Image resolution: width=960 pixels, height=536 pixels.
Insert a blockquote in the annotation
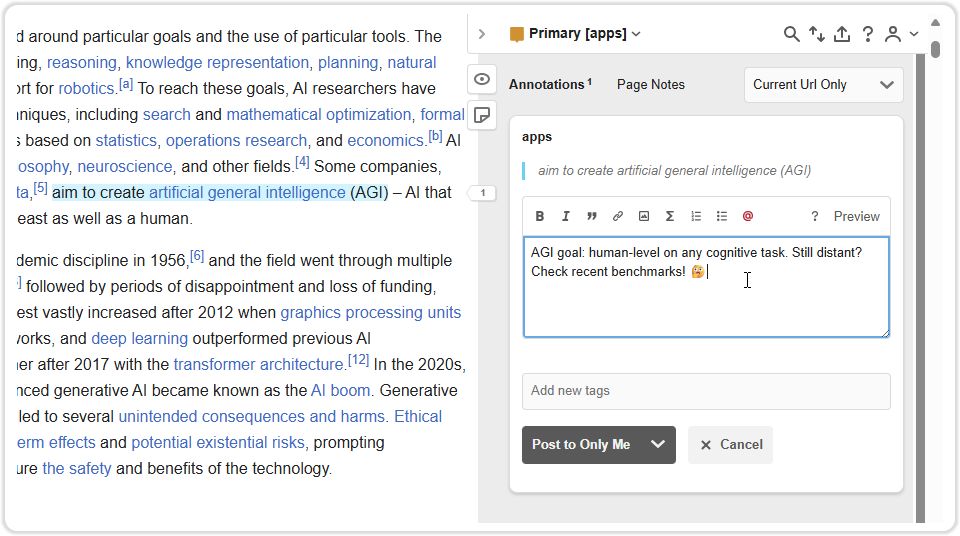[592, 216]
